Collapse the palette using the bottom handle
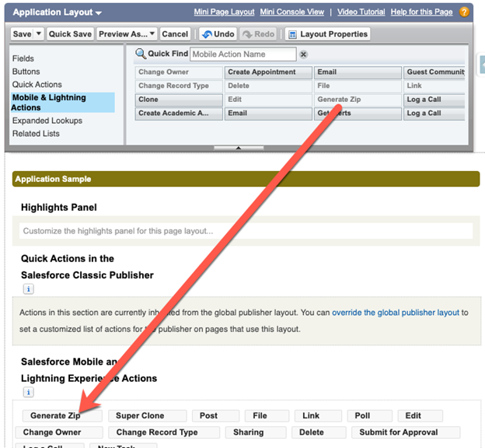Screen dimensions: 485x448 pos(238,147)
